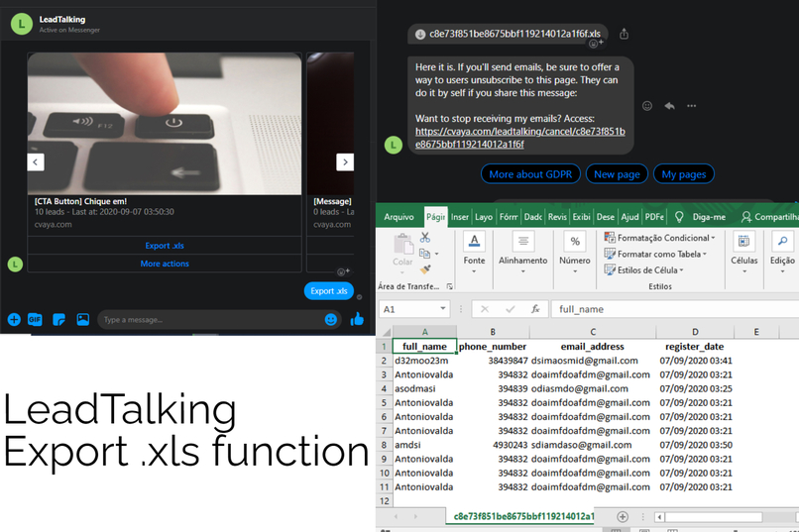This screenshot has height=532, width=799.
Task: Attach a photo with the image icon
Action: [x=82, y=319]
